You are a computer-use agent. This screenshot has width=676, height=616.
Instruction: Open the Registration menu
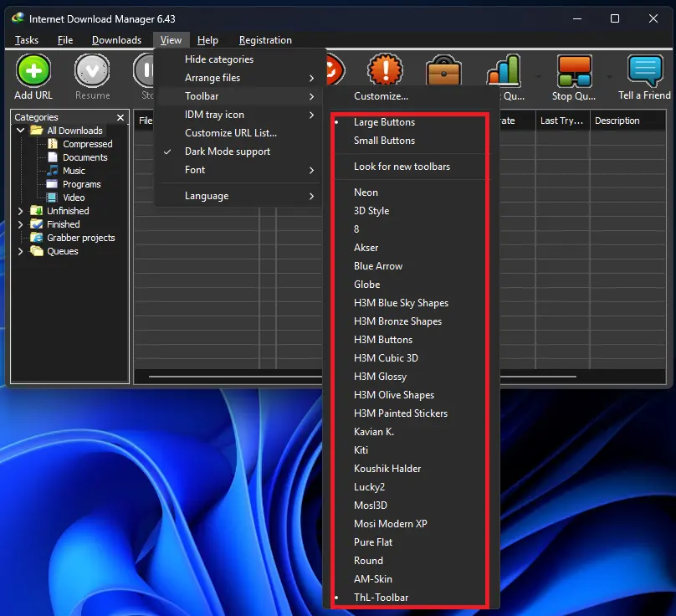coord(265,40)
